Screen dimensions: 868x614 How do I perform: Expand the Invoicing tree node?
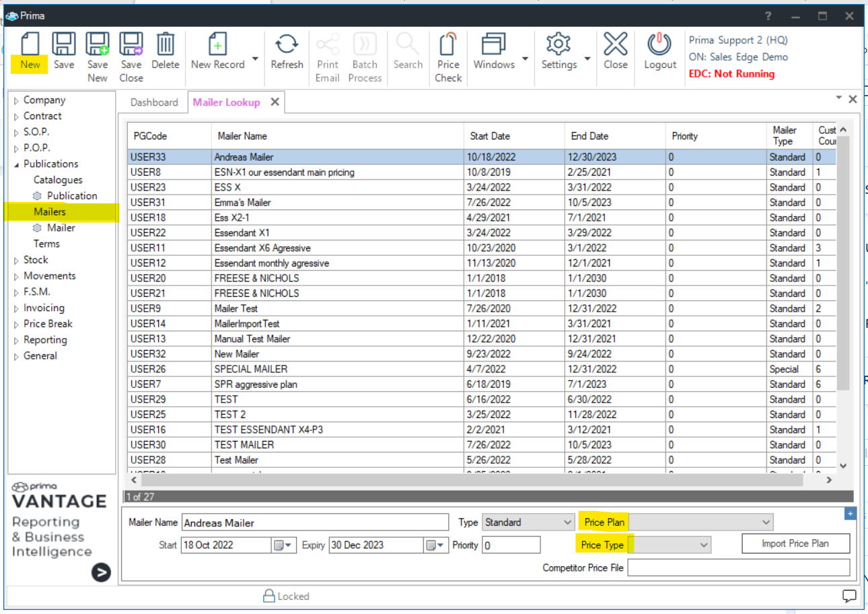pyautogui.click(x=16, y=309)
